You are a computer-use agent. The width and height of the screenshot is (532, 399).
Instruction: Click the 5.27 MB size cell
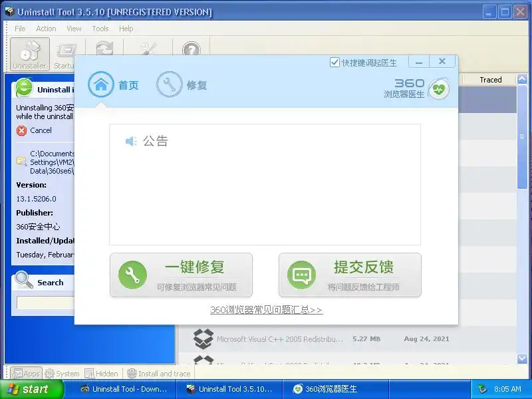click(x=366, y=339)
